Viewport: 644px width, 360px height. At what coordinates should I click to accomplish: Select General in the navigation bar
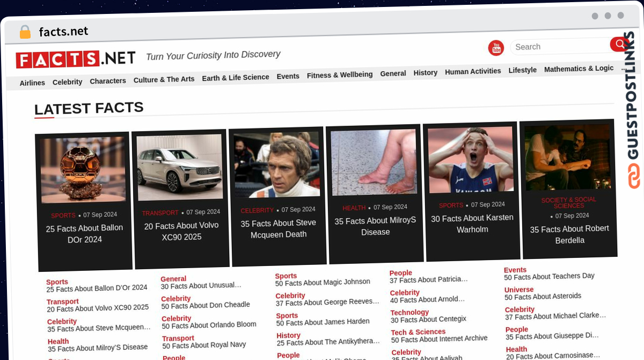pyautogui.click(x=393, y=74)
